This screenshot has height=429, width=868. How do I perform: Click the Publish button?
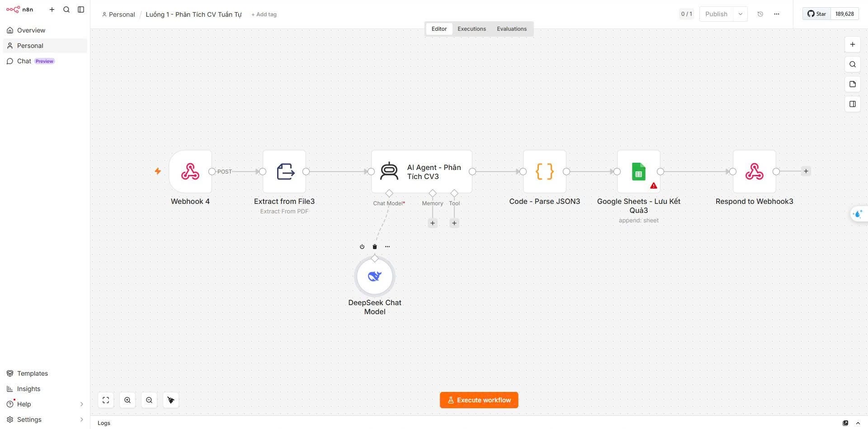[716, 14]
